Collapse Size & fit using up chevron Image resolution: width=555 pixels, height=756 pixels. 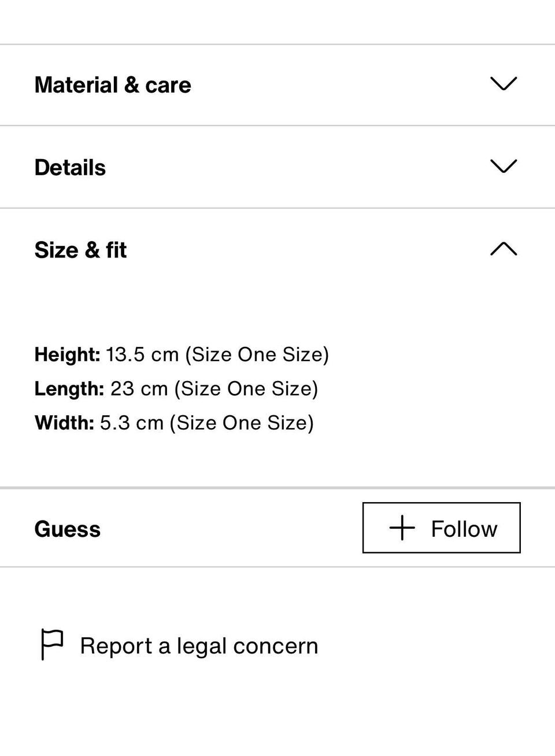[503, 249]
